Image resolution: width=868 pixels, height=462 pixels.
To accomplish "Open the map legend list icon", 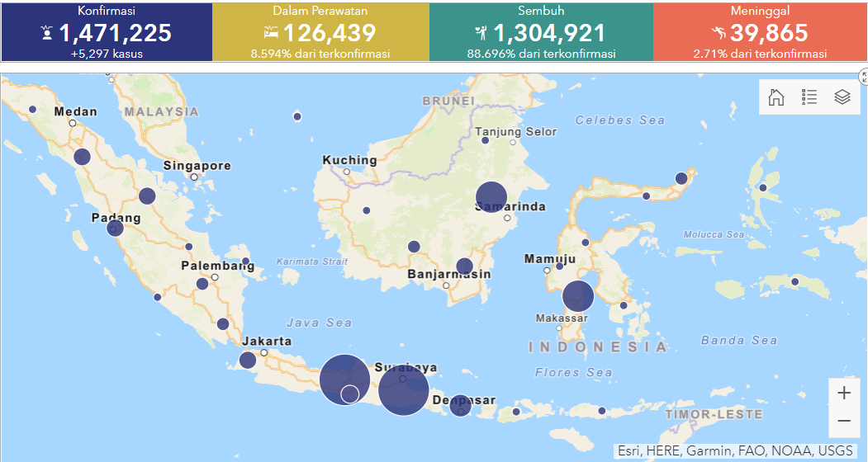I will coord(809,97).
